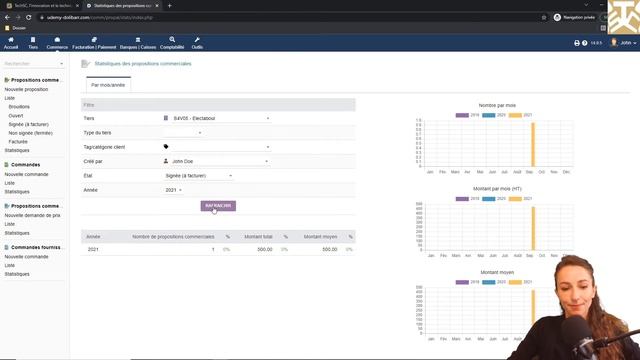Open the Accueil home icon
Viewport: 640px width, 360px height.
coord(11,40)
